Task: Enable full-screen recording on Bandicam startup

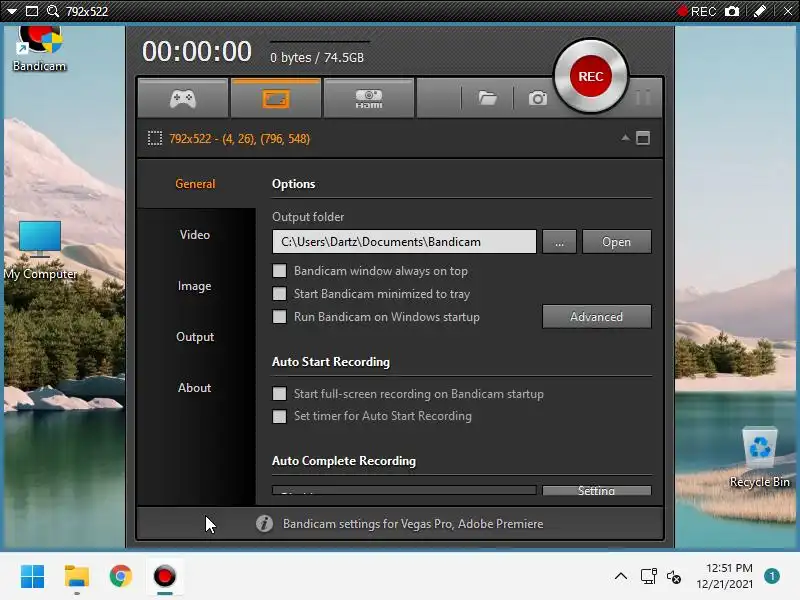Action: 280,394
